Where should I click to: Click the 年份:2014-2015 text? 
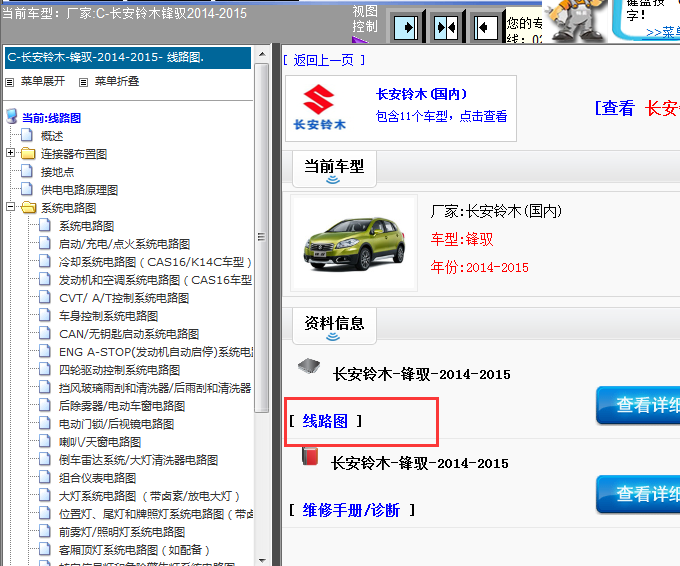[480, 267]
